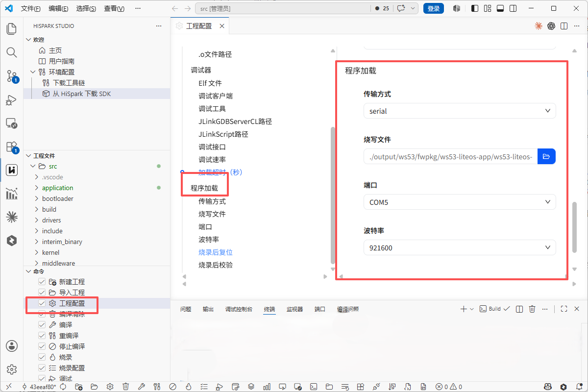Split the terminal panel

(519, 309)
